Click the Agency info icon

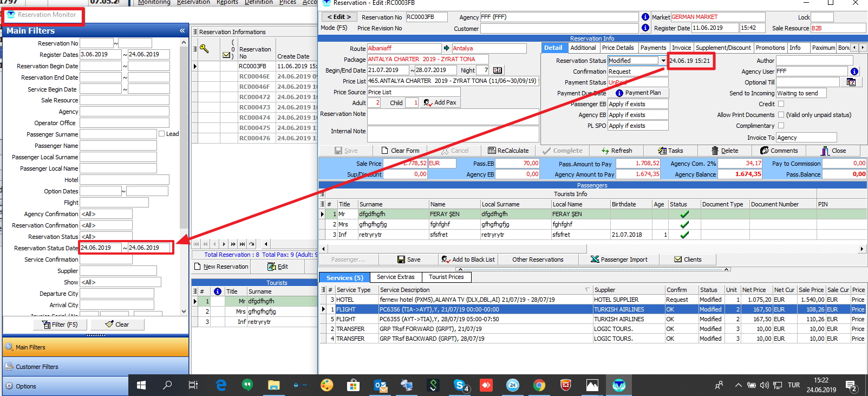point(645,17)
